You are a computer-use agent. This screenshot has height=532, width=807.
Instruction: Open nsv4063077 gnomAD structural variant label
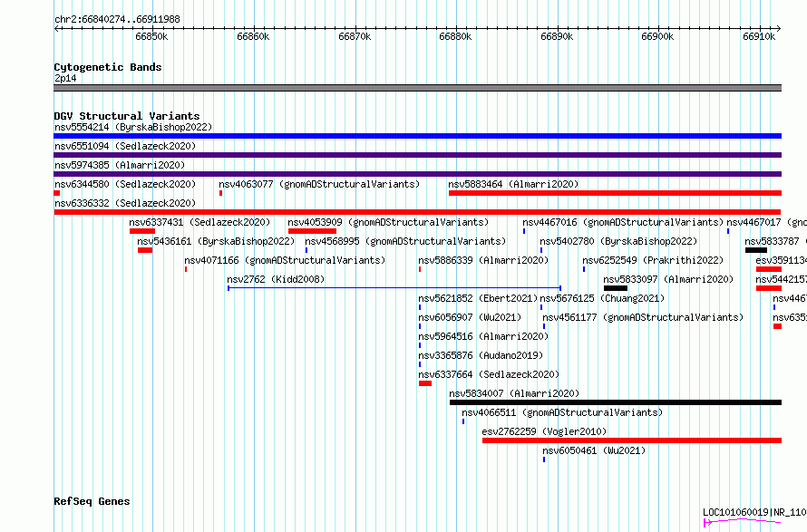[x=319, y=184]
